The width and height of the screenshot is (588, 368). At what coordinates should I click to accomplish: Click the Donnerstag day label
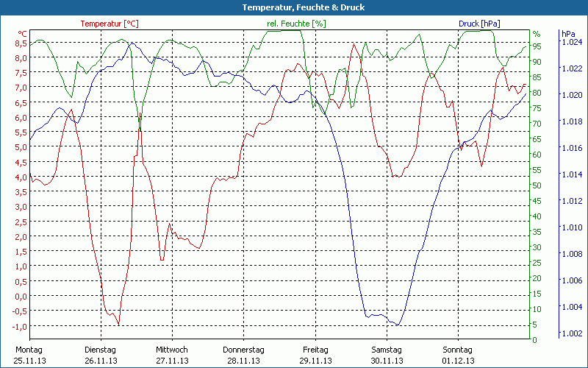point(243,350)
